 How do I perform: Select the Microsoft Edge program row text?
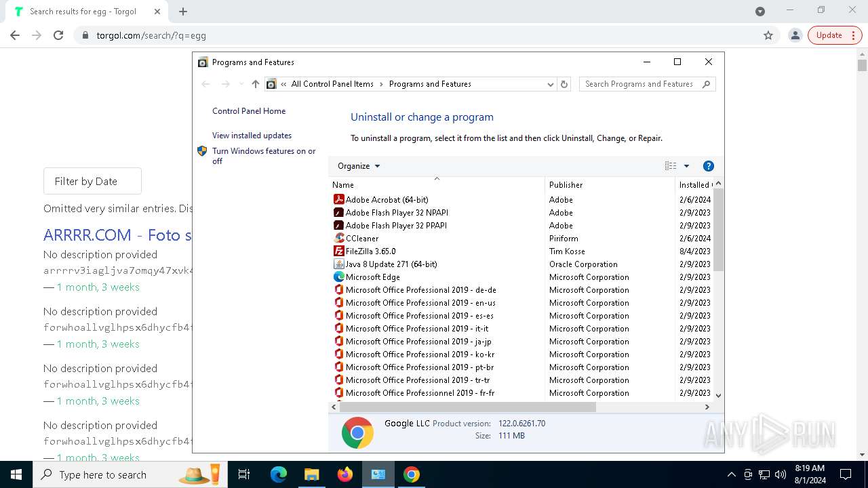pos(372,277)
